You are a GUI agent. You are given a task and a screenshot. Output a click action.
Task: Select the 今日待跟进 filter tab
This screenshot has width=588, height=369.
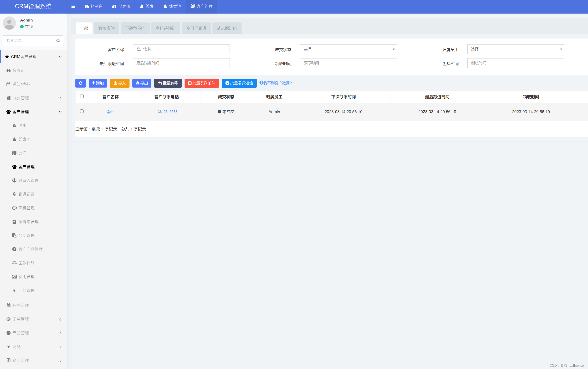pos(166,28)
